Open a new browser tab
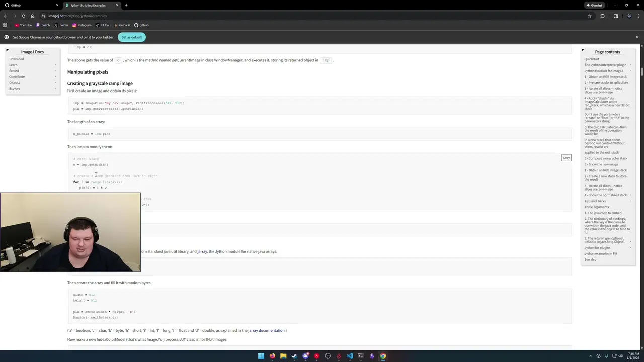Image resolution: width=644 pixels, height=362 pixels. tap(126, 5)
